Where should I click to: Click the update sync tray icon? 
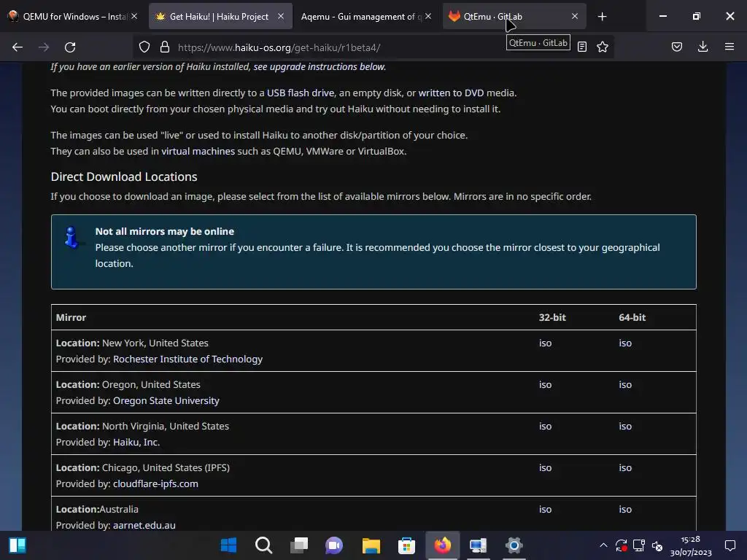tap(621, 545)
